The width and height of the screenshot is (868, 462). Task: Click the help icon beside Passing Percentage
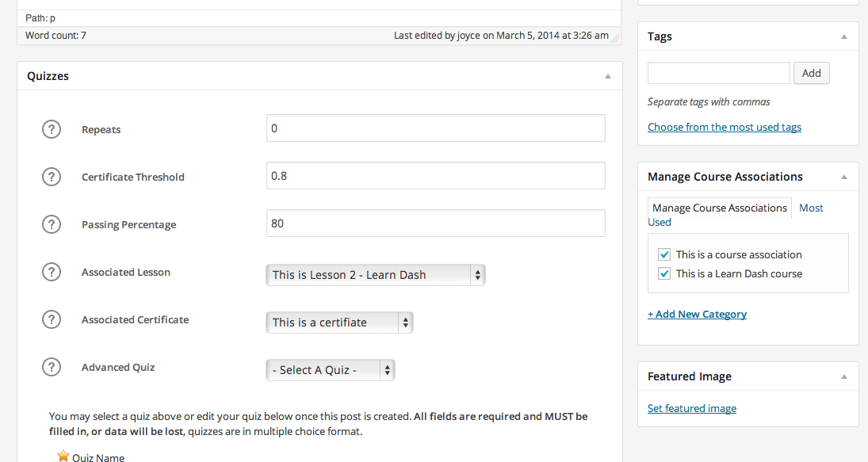click(52, 224)
